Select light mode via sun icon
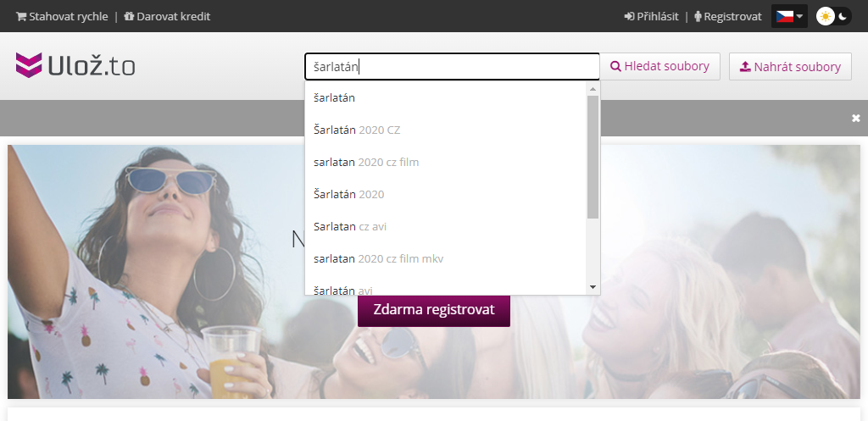868x421 pixels. 825,16
